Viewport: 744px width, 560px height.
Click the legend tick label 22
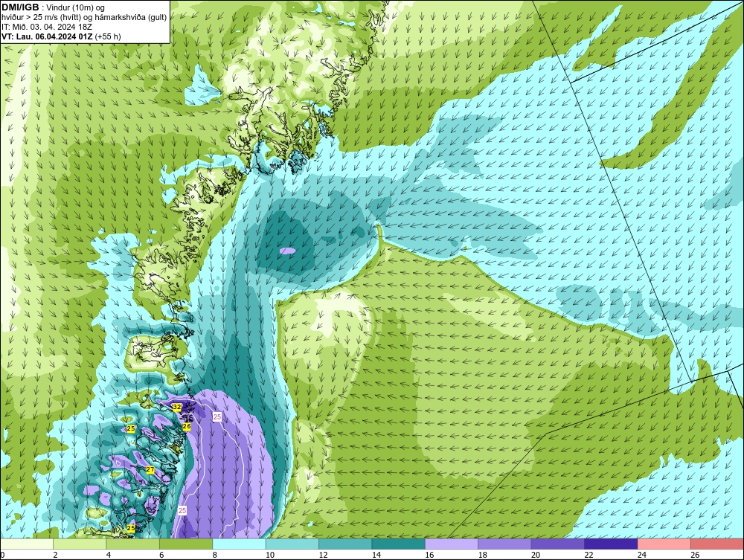(589, 555)
